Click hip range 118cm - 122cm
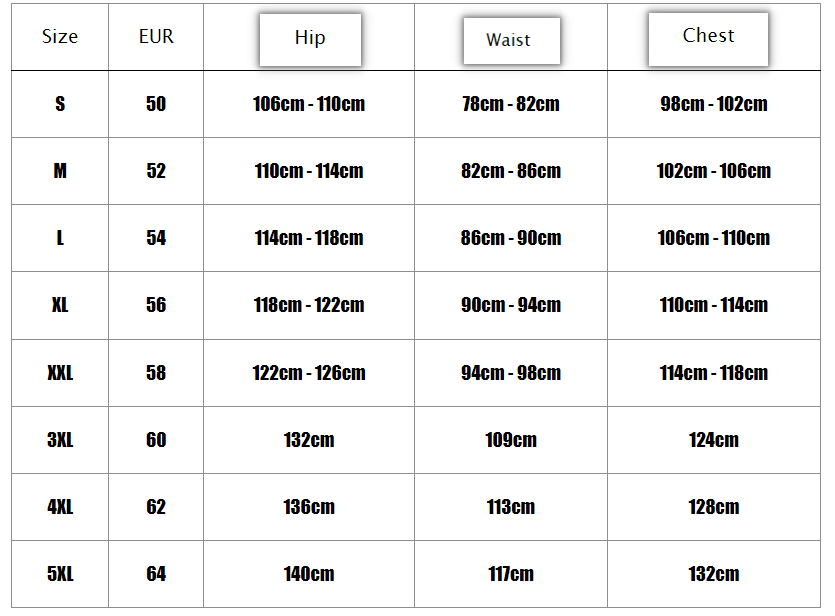This screenshot has width=835, height=616. pyautogui.click(x=309, y=305)
